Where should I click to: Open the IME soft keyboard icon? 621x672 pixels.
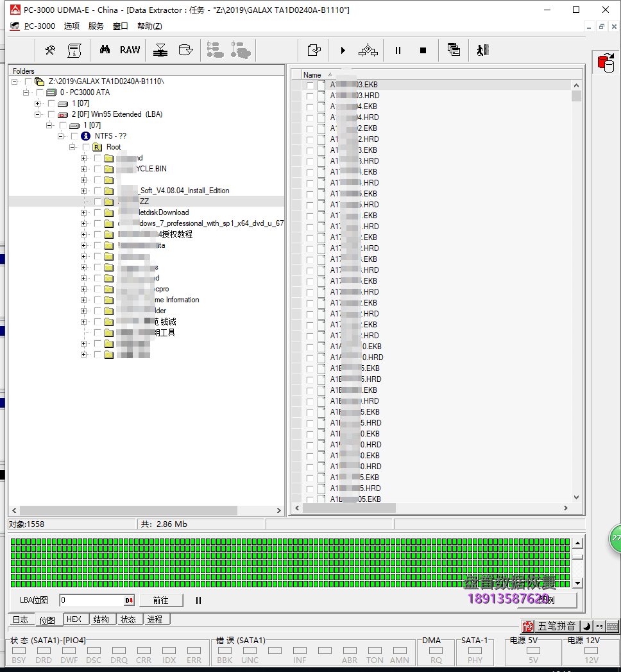tap(612, 626)
